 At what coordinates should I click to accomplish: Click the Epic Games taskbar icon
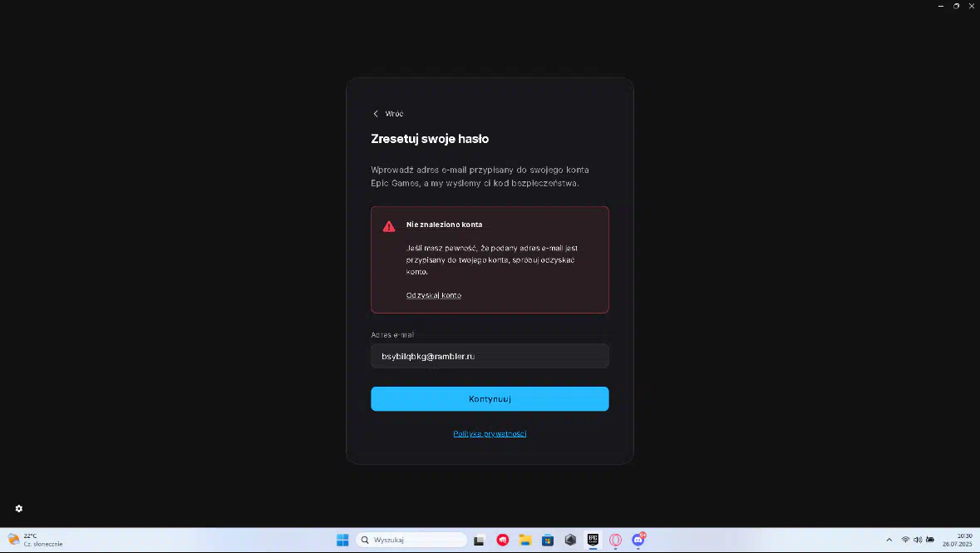pyautogui.click(x=593, y=540)
